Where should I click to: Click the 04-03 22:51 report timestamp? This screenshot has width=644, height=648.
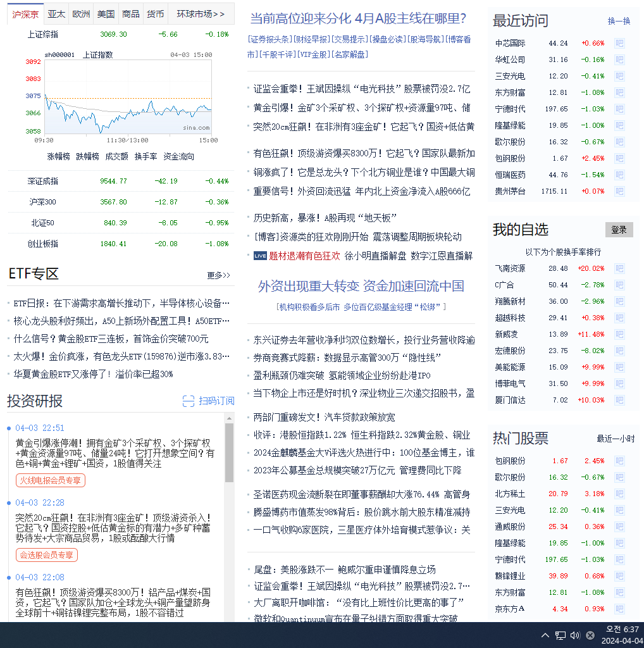tap(40, 428)
